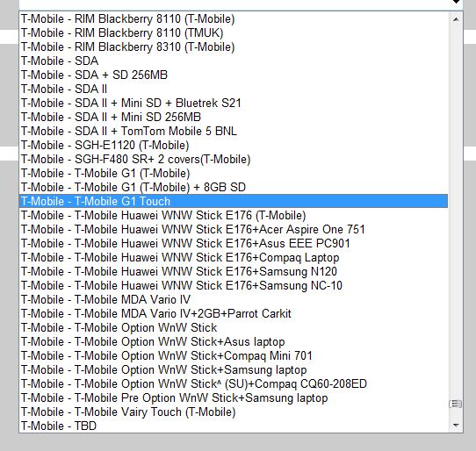
Task: Choose RIM Blackberry 8110 (TMUK)
Action: pos(233,32)
